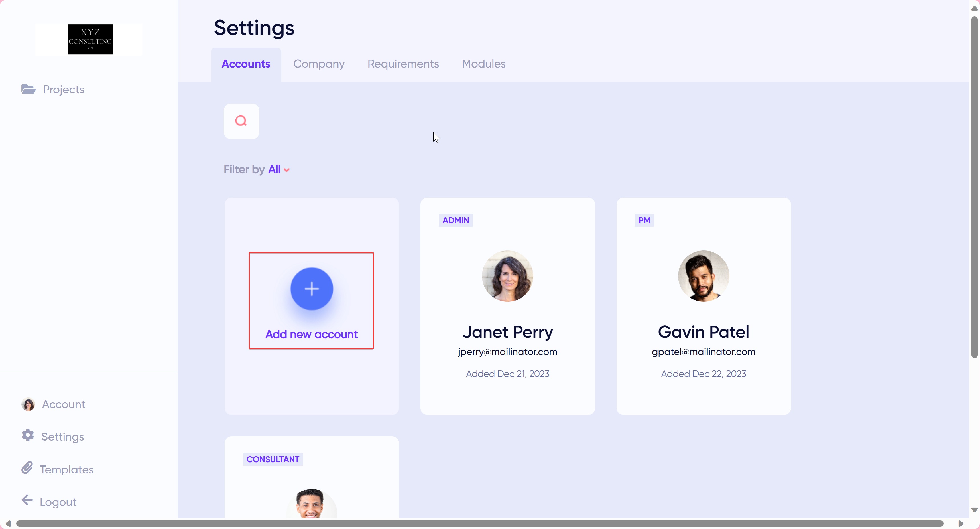The image size is (980, 529).
Task: Click the Account avatar icon in sidebar
Action: pos(28,404)
